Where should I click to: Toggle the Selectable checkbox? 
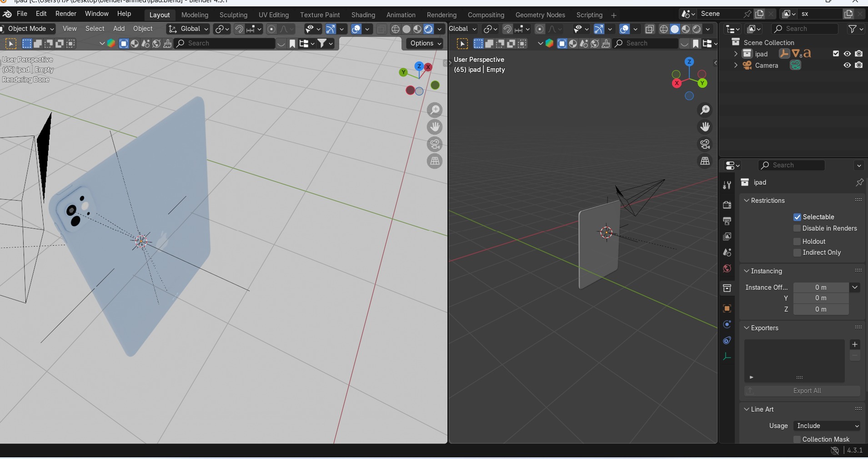tap(797, 217)
